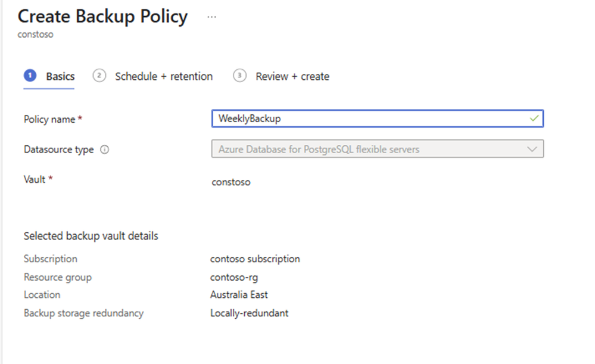The image size is (595, 364).
Task: Click the Subscription label
Action: [51, 259]
